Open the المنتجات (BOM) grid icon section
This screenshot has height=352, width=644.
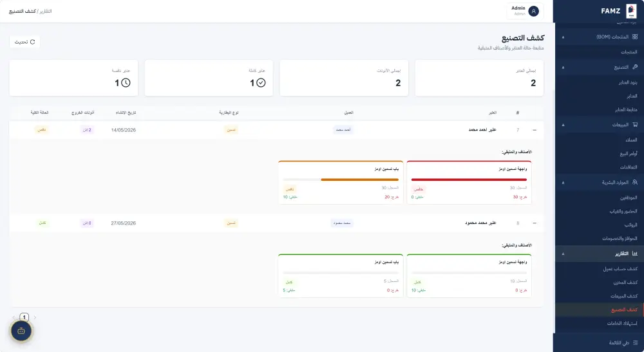pos(634,37)
